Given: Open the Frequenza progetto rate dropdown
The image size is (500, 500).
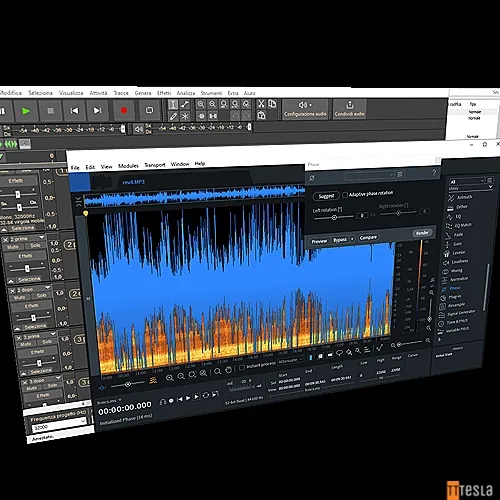Looking at the screenshot, I should coord(58,425).
